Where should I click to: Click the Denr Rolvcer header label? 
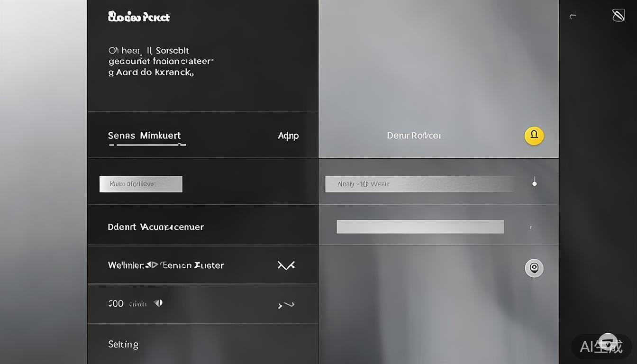(x=414, y=136)
